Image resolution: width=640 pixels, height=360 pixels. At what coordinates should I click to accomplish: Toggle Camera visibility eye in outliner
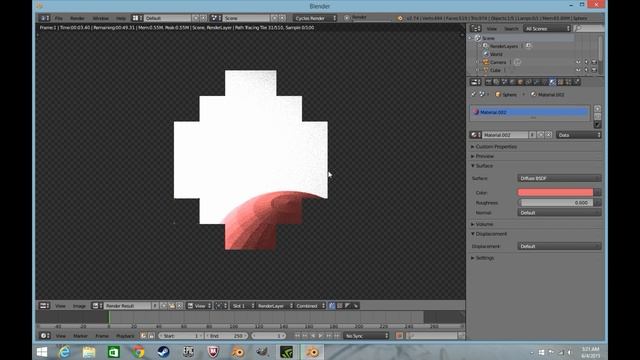[x=578, y=62]
